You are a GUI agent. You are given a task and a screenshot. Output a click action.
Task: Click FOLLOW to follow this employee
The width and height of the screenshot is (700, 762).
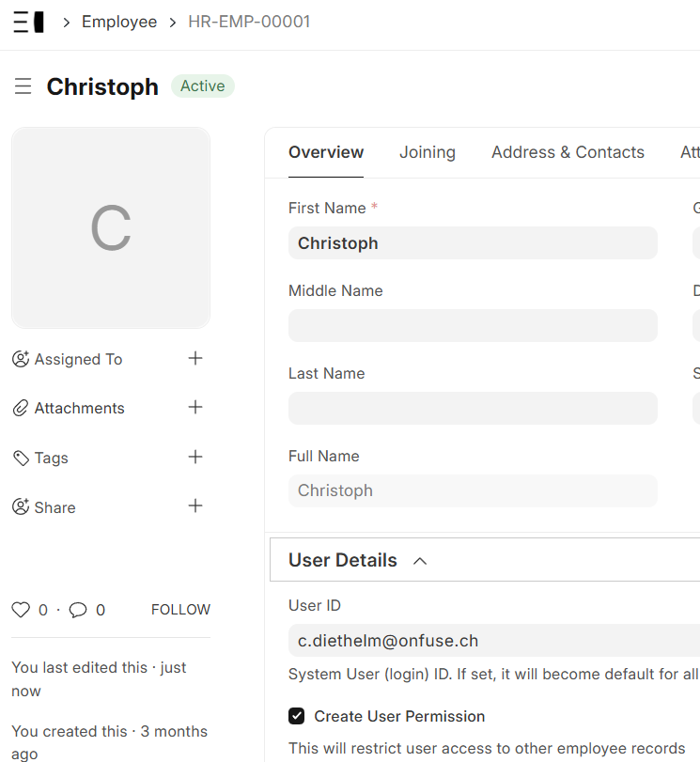coord(180,610)
